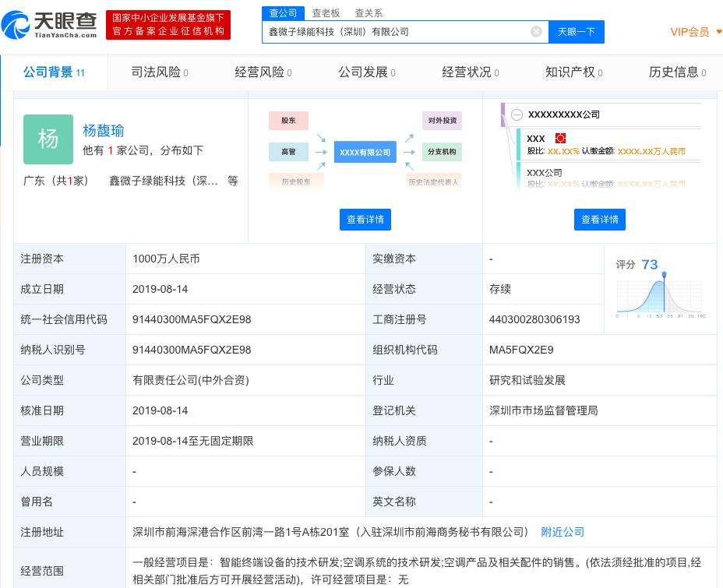Click the 高管 node in diagram
This screenshot has width=723, height=588.
288,152
